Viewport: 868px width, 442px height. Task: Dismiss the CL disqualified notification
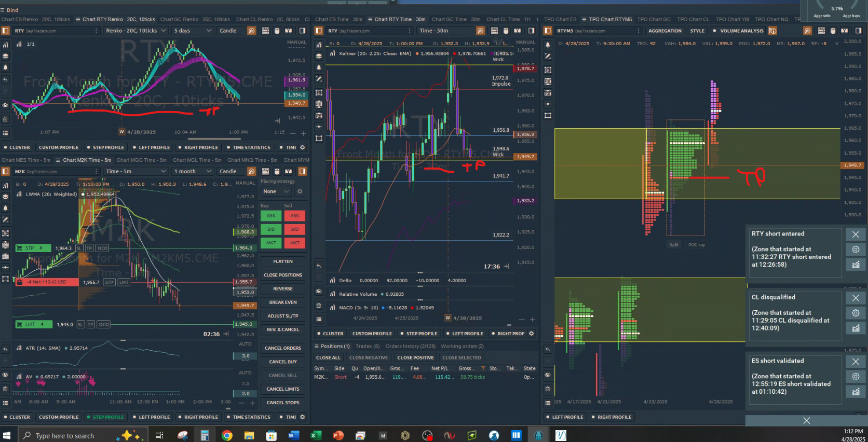pyautogui.click(x=856, y=298)
